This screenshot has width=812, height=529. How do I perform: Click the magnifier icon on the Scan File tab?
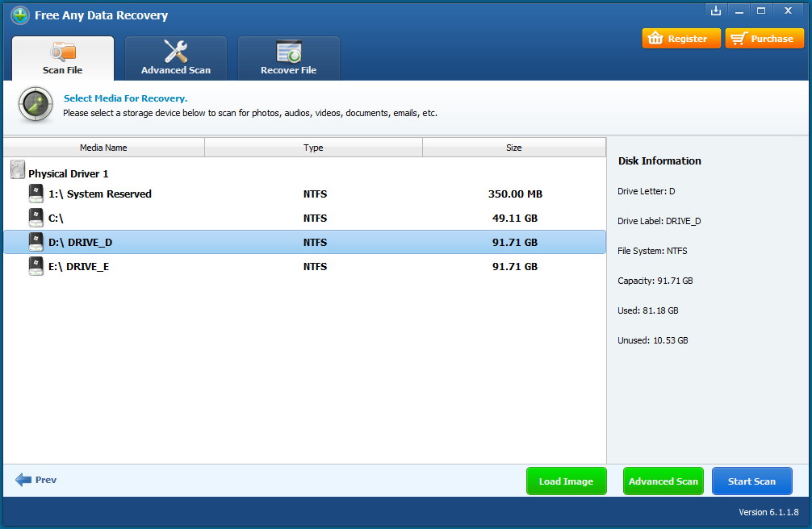click(62, 52)
